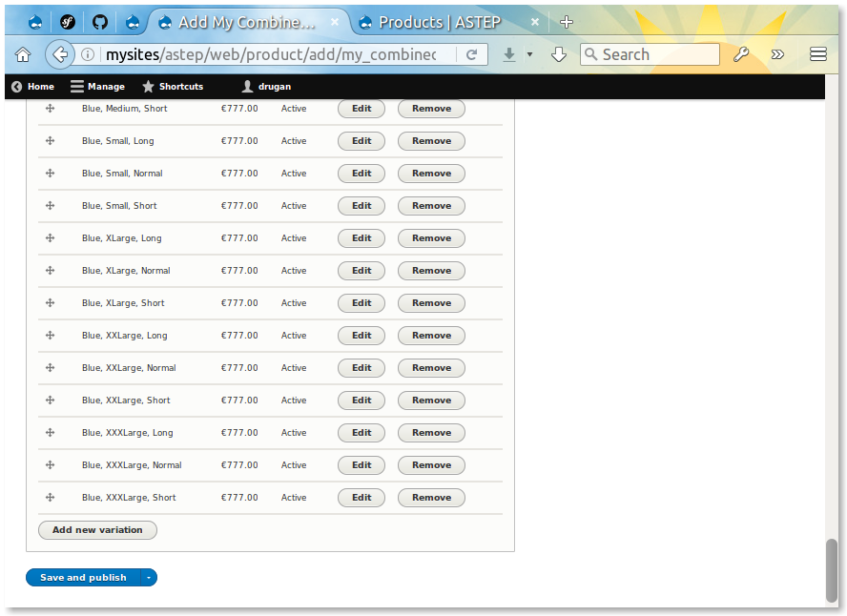
Task: Remove the Blue, XXLarge, Normal variation
Action: pyautogui.click(x=431, y=368)
